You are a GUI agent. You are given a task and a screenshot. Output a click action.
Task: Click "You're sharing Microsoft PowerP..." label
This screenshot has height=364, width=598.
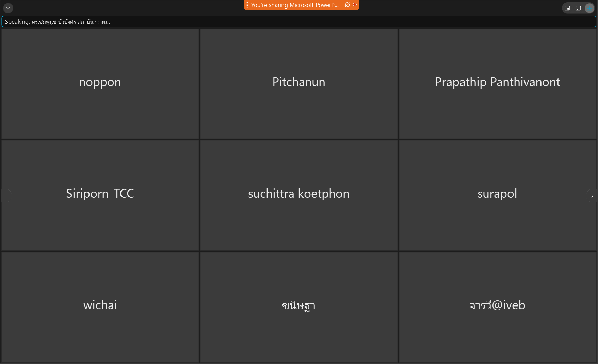point(295,5)
